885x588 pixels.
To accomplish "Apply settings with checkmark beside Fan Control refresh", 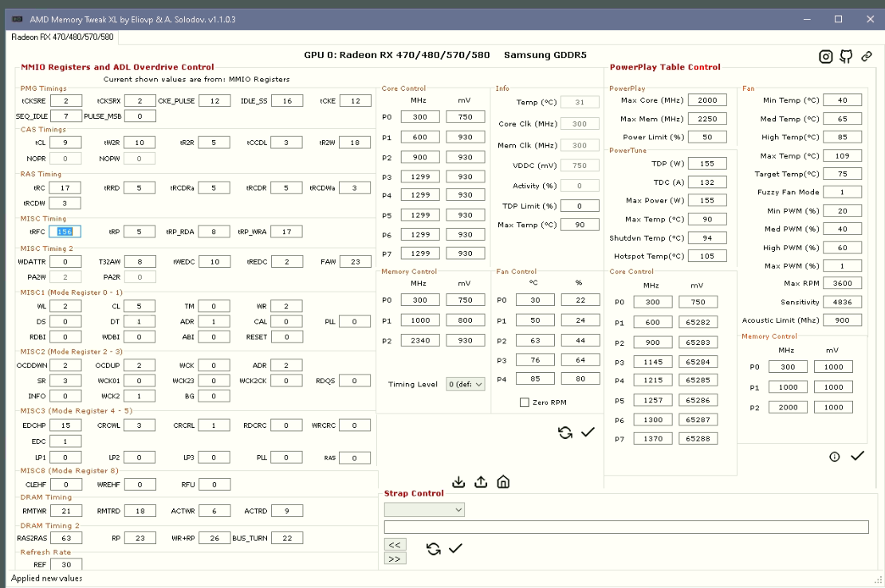I will pos(588,432).
